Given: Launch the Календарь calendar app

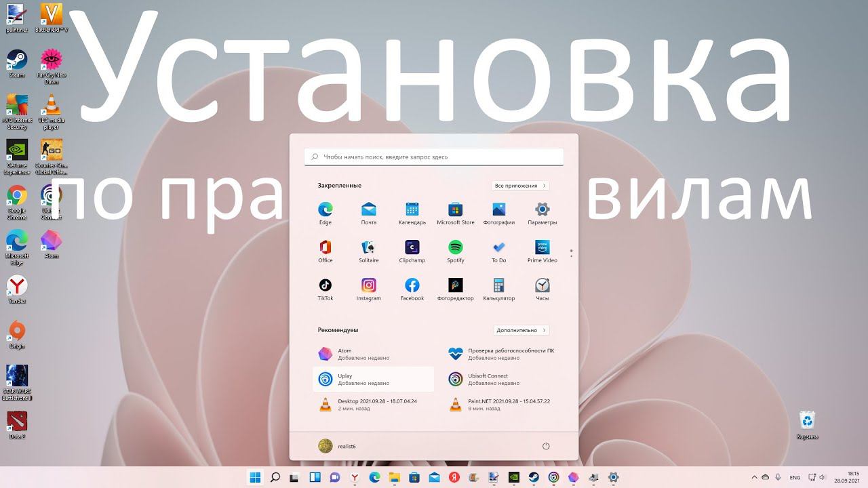Looking at the screenshot, I should [x=412, y=213].
